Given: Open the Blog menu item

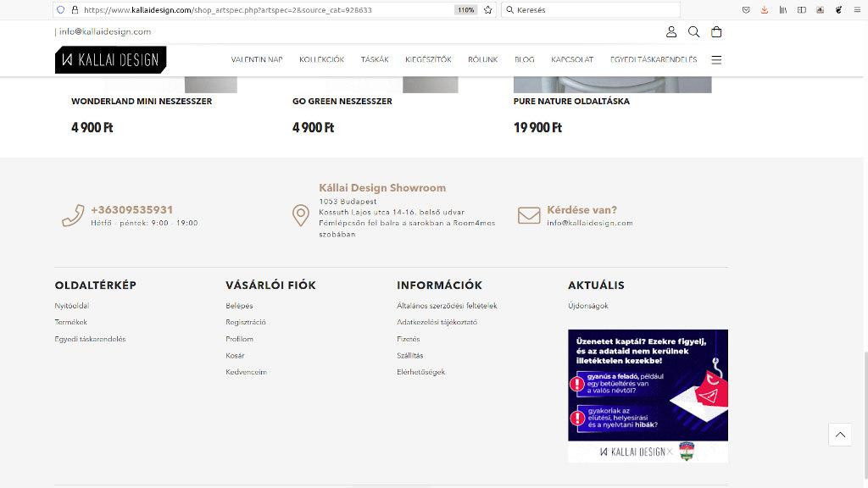Looking at the screenshot, I should point(524,60).
